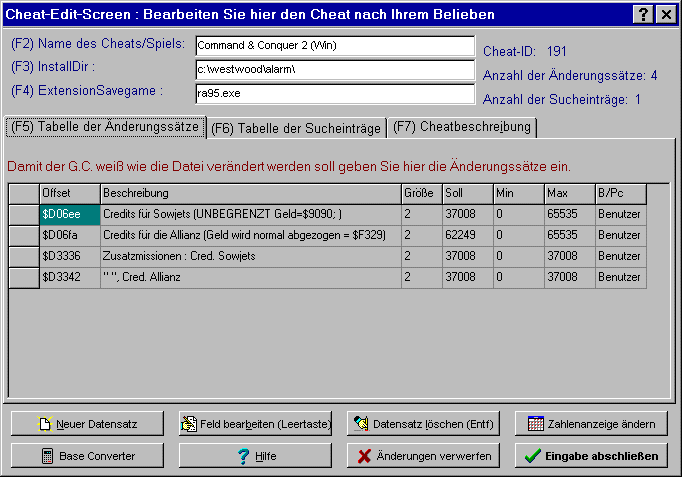Viewport: 682px width, 477px height.
Task: Click Eingabe abschließen button
Action: click(x=591, y=456)
